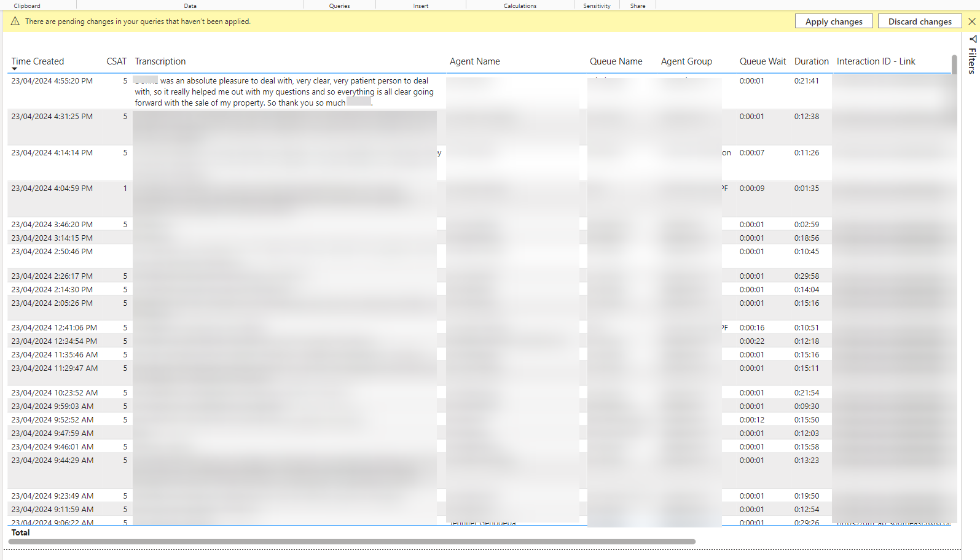Select the 23/04/2024 9:47:59 AM cell
980x560 pixels.
click(x=52, y=434)
